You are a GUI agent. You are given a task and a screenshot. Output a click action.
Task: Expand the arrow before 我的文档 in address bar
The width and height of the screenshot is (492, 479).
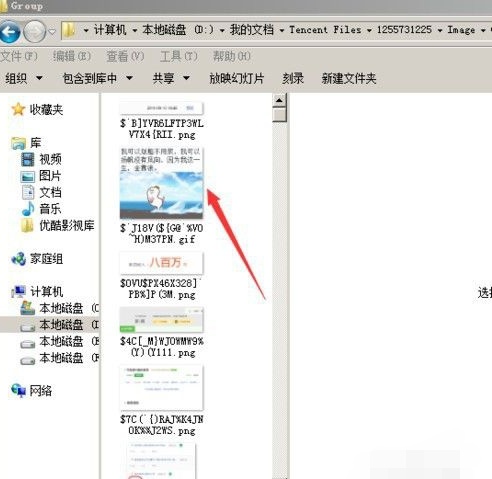pos(222,31)
